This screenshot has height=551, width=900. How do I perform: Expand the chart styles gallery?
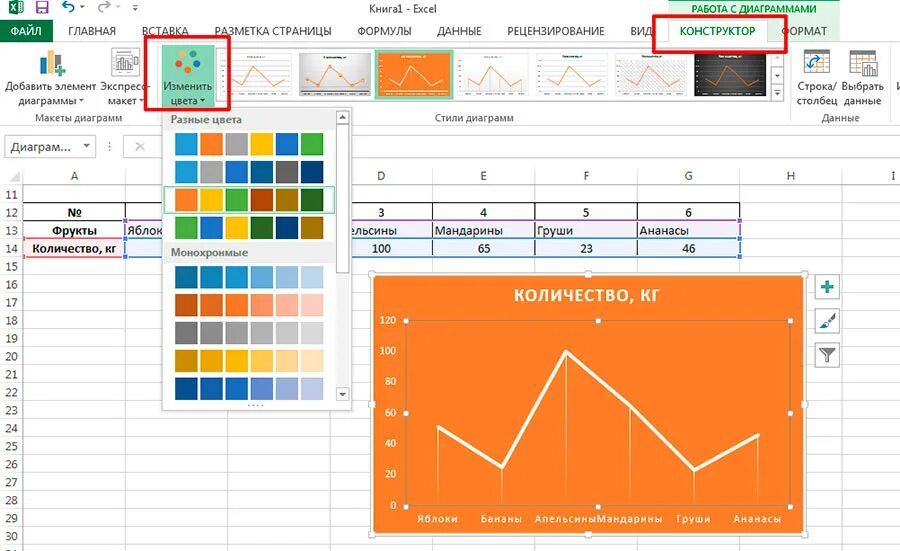pyautogui.click(x=777, y=92)
